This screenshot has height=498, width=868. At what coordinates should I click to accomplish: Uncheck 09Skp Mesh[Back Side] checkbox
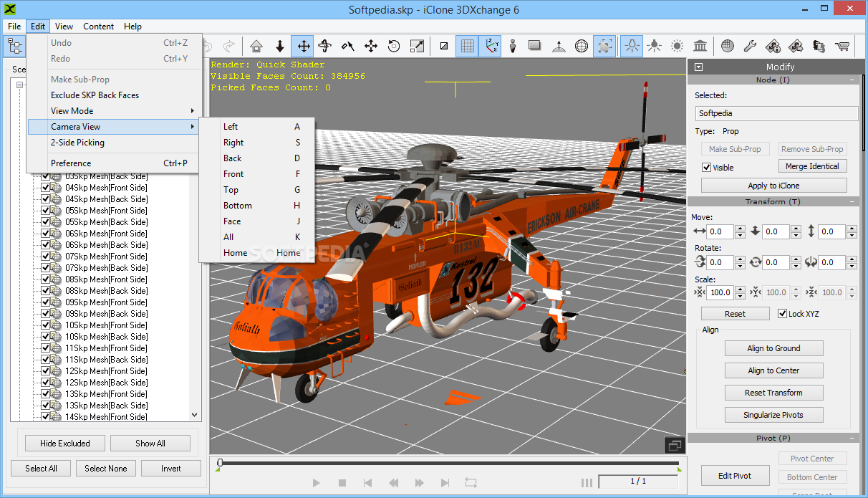click(45, 314)
